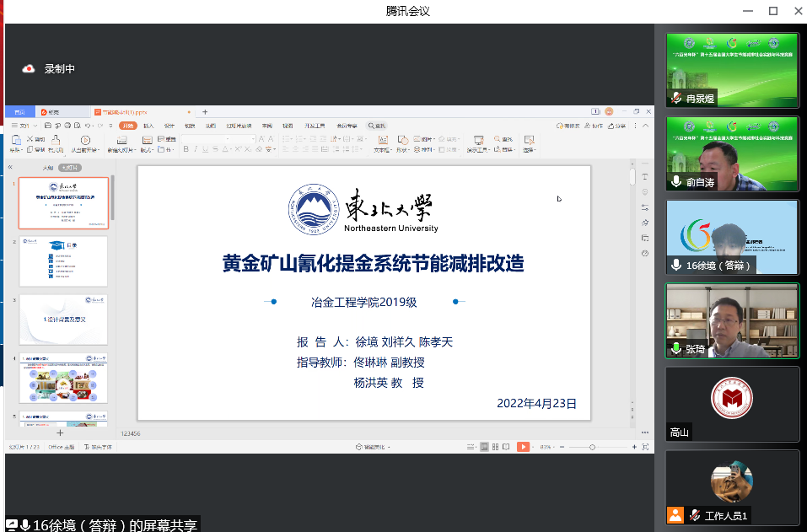
Task: Start slideshow with orange play button
Action: 523,446
